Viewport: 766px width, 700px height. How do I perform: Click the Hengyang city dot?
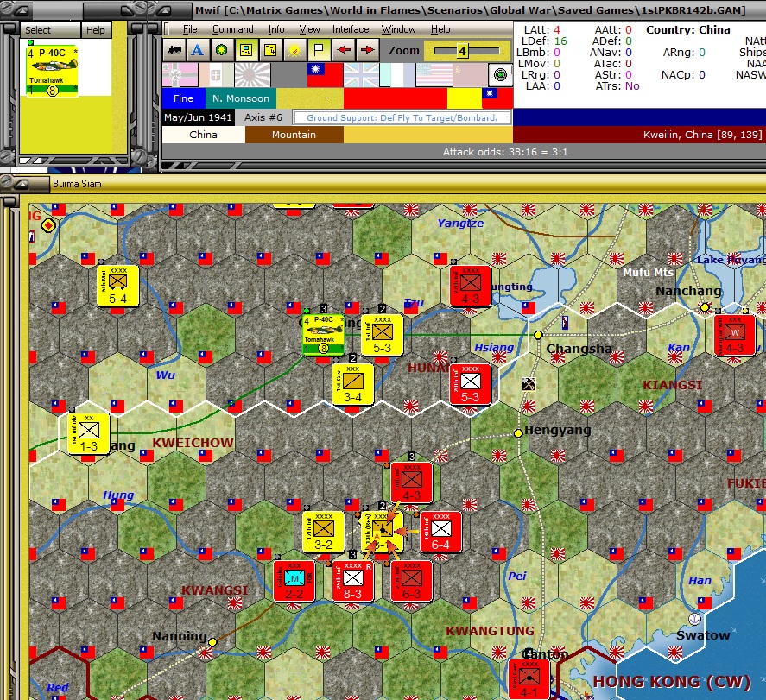pos(518,433)
